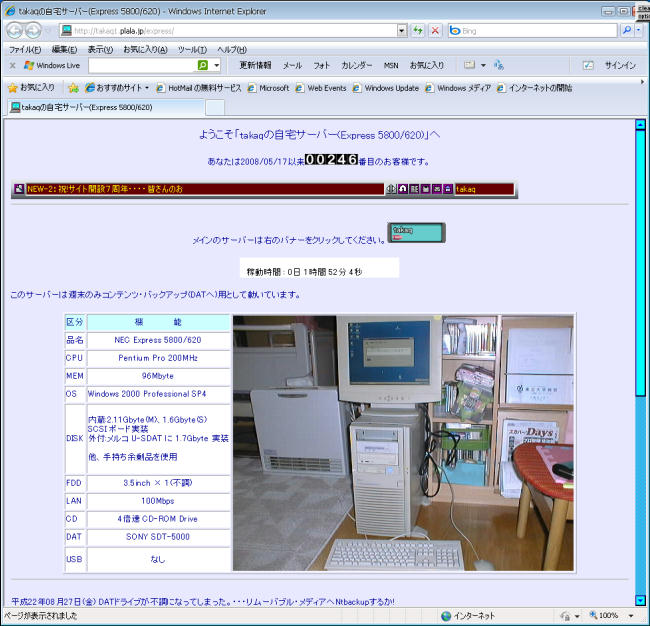Open the ファイル(F) menu
Image resolution: width=650 pixels, height=626 pixels.
[x=25, y=49]
